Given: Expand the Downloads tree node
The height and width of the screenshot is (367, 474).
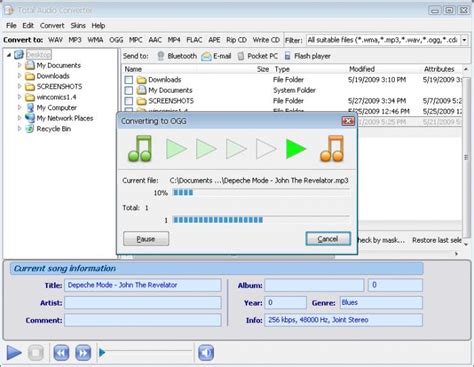Looking at the screenshot, I should coord(19,76).
